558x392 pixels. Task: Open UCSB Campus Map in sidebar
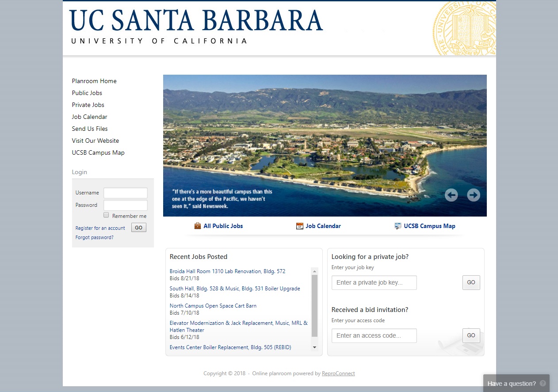click(x=98, y=152)
